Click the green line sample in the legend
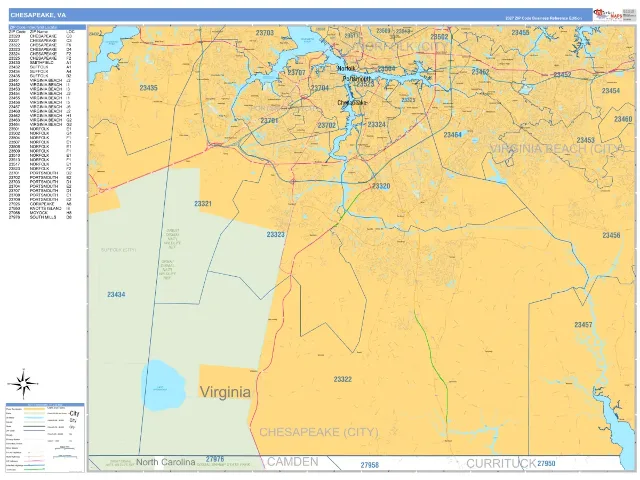Viewport: 640px width, 480px height. pyautogui.click(x=34, y=470)
